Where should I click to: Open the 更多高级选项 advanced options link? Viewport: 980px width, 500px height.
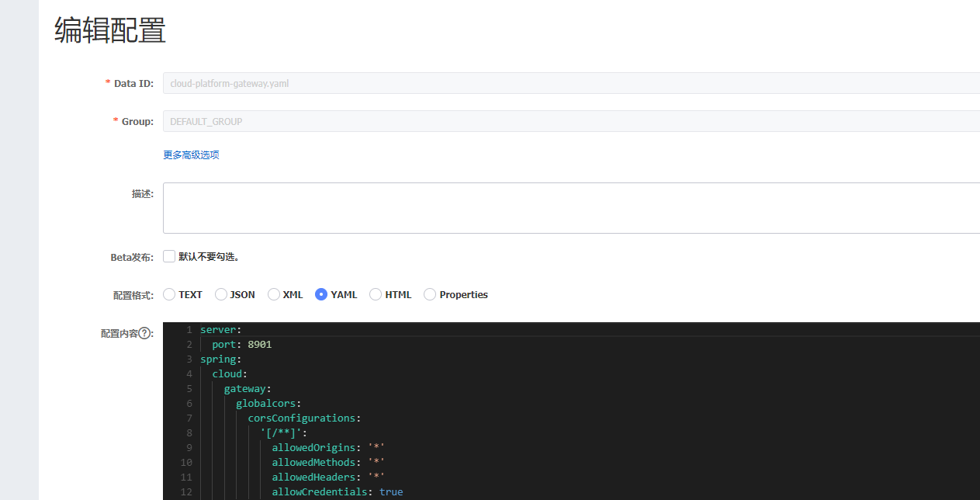pyautogui.click(x=191, y=155)
